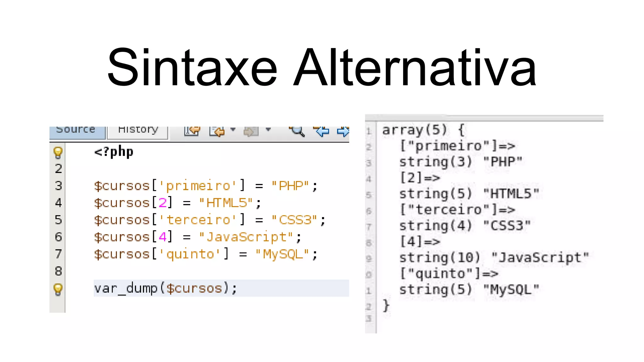The width and height of the screenshot is (644, 362).
Task: Click the "Sintaxe Alternativa" slide title
Action: tap(322, 67)
